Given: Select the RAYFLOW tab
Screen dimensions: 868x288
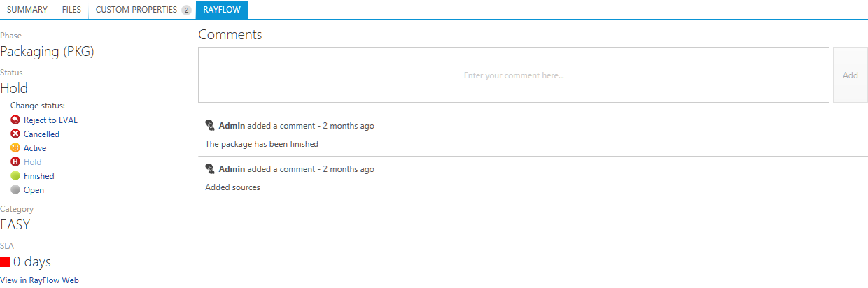Looking at the screenshot, I should click(222, 10).
